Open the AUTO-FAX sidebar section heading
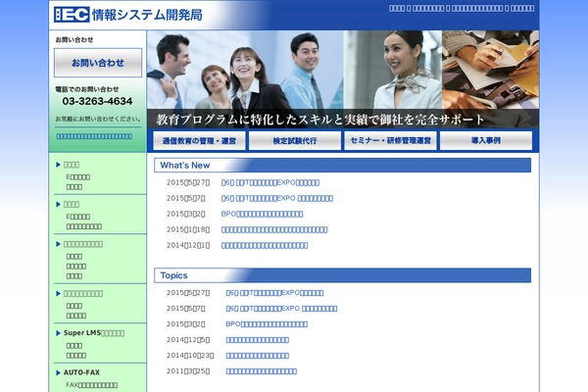 81,372
